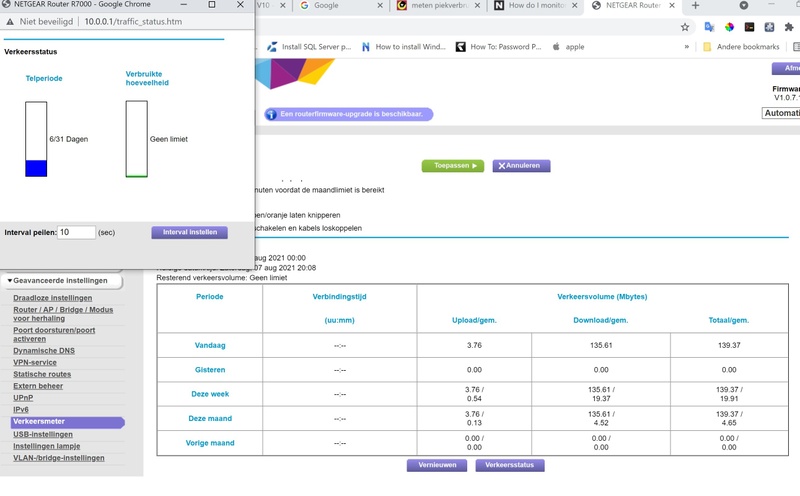800x496 pixels.
Task: Click the firmware upgrade info icon
Action: [x=271, y=114]
